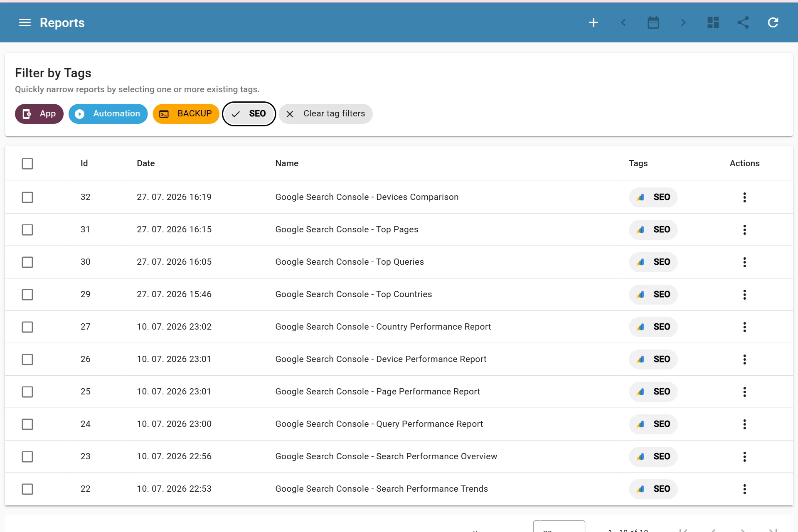The height and width of the screenshot is (532, 798).
Task: Click Clear tag filters
Action: point(325,114)
